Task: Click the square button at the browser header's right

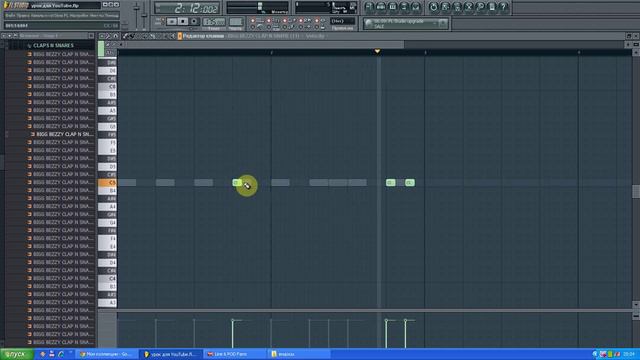Action: 91,36
